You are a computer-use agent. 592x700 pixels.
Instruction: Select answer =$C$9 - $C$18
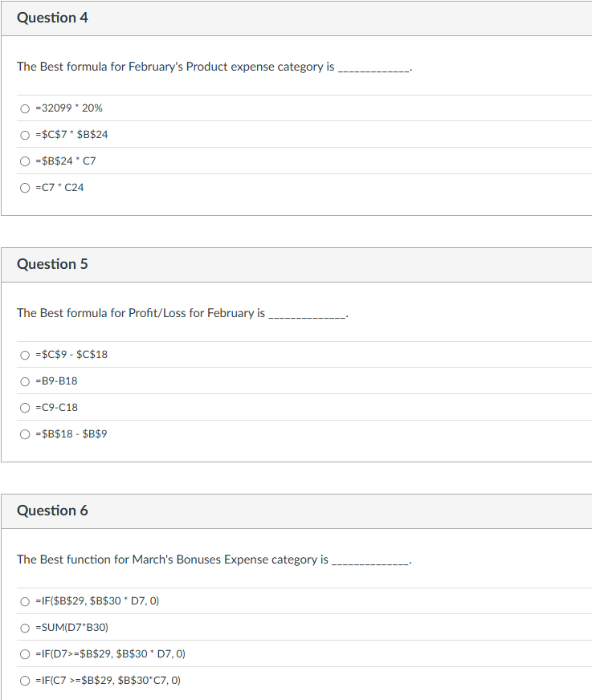(x=24, y=354)
